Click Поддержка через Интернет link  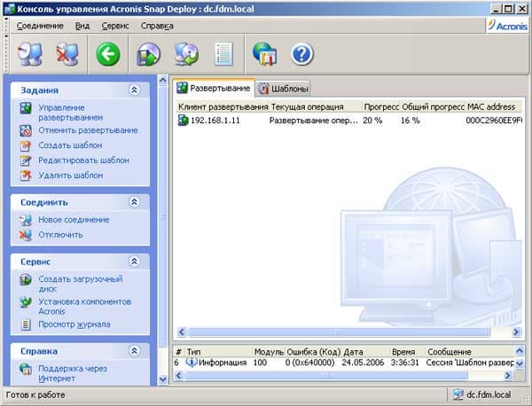(73, 373)
